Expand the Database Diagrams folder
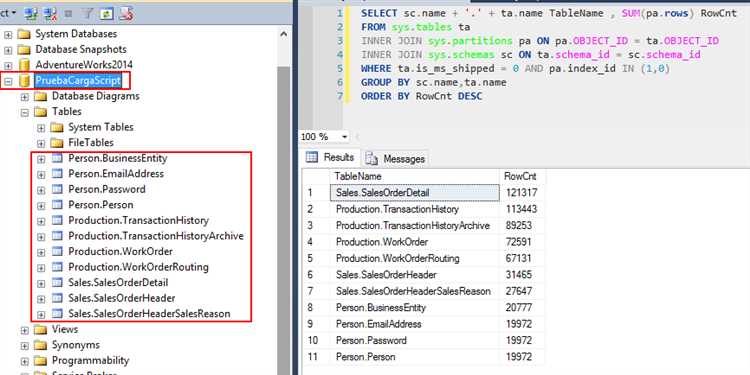The height and width of the screenshot is (375, 750). click(x=25, y=97)
